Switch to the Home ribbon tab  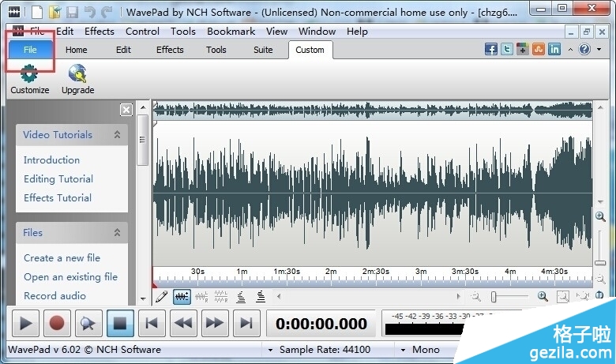coord(77,50)
